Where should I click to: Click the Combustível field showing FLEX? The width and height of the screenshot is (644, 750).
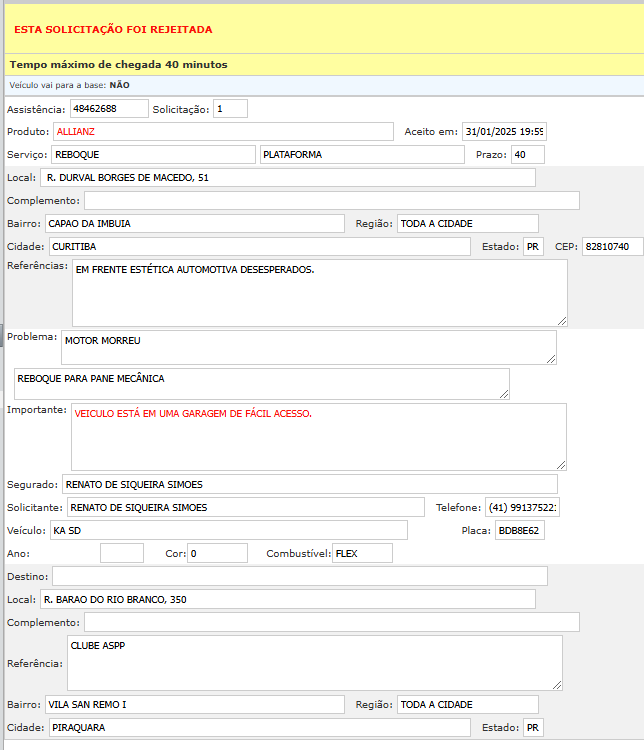[362, 553]
